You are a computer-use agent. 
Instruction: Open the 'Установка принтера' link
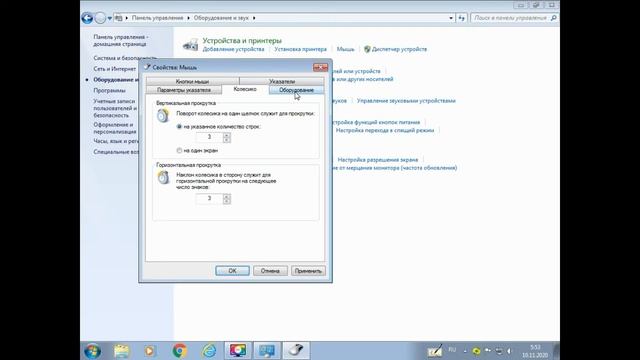click(x=300, y=49)
